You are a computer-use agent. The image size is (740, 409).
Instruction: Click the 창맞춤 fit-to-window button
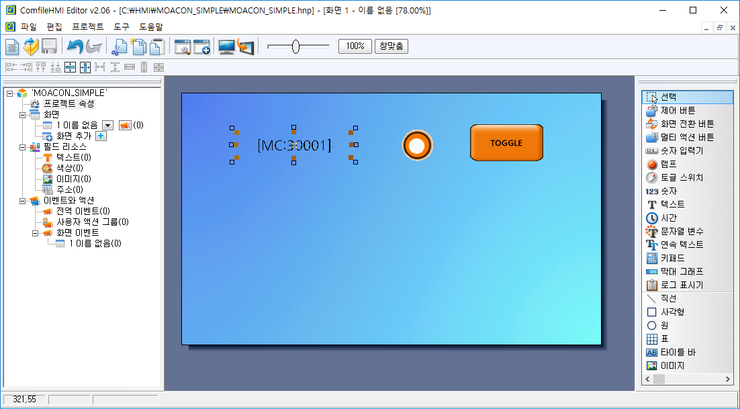coord(391,46)
